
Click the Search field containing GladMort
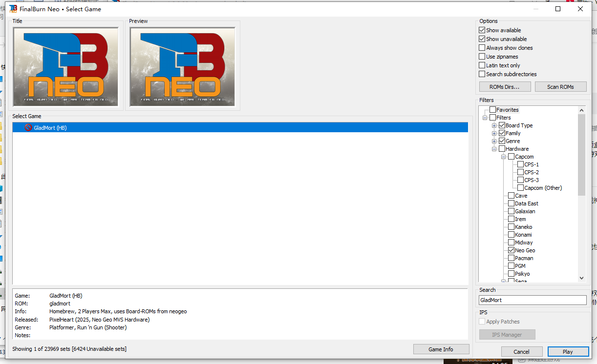point(532,300)
